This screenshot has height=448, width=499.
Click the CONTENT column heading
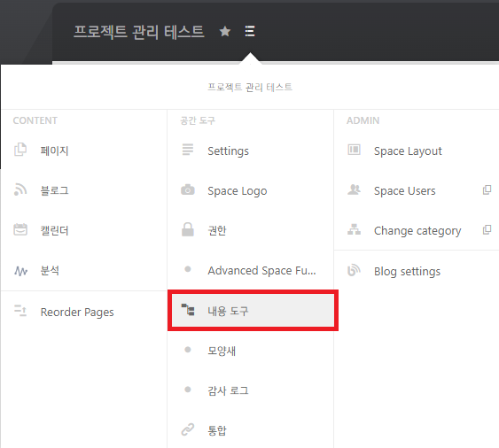pyautogui.click(x=35, y=120)
